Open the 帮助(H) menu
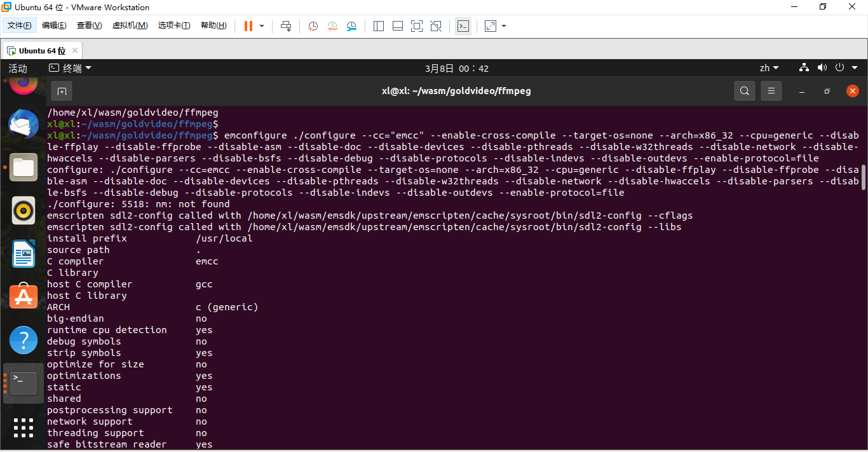 (x=214, y=25)
